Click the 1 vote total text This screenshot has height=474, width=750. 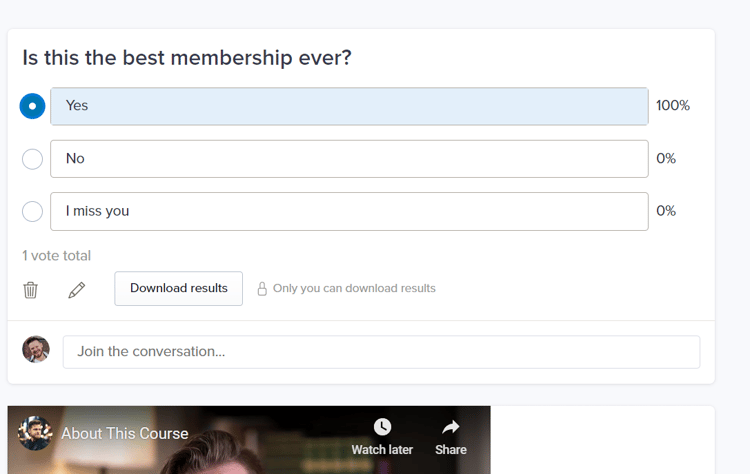(x=56, y=256)
